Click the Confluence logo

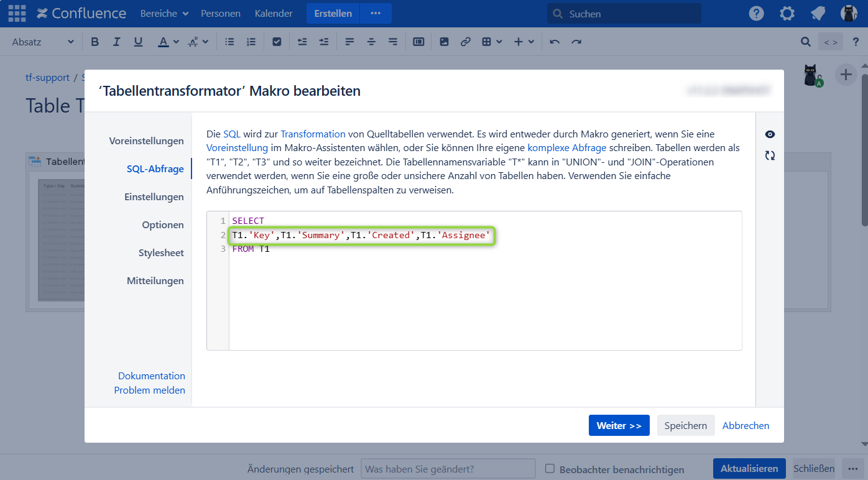[81, 13]
